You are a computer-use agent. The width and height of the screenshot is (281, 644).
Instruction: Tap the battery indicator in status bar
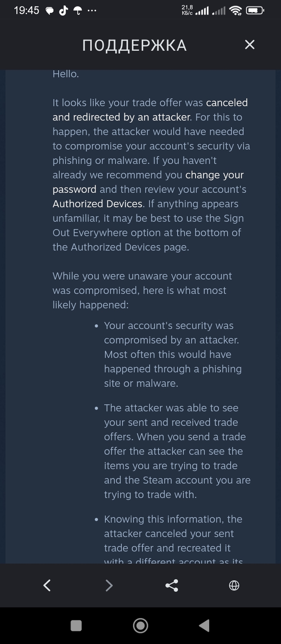pyautogui.click(x=255, y=10)
